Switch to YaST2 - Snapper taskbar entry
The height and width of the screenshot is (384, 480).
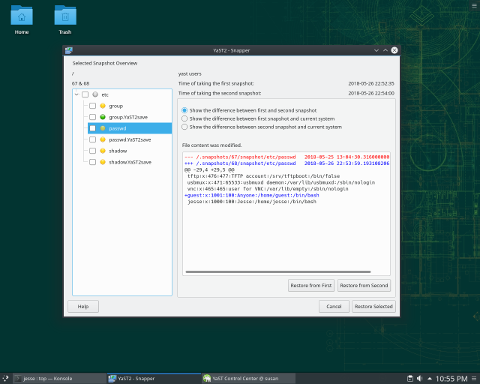point(154,378)
